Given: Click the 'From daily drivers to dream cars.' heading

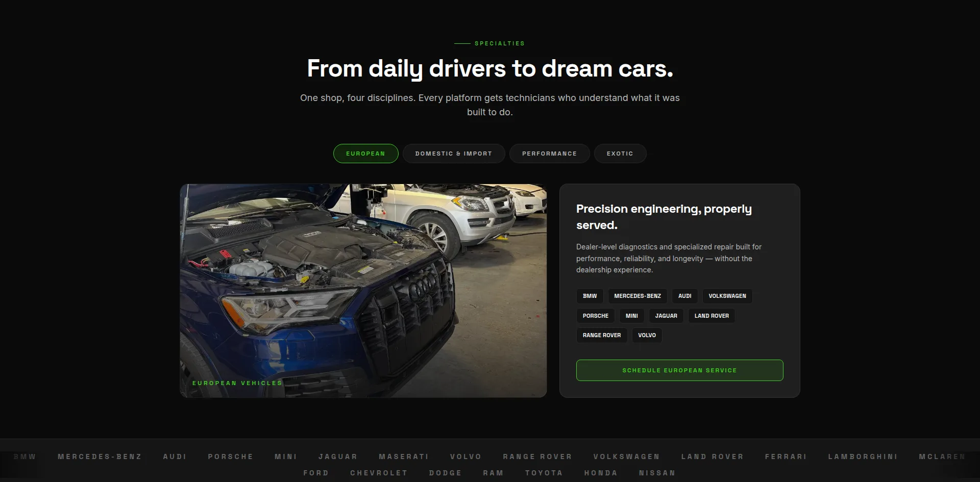Looking at the screenshot, I should pos(490,68).
